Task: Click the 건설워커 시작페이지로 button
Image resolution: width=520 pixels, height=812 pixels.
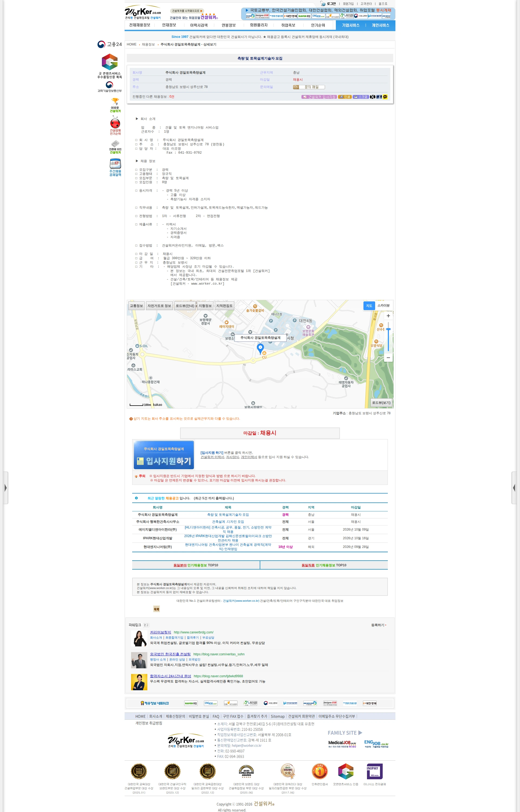Action: click(187, 11)
